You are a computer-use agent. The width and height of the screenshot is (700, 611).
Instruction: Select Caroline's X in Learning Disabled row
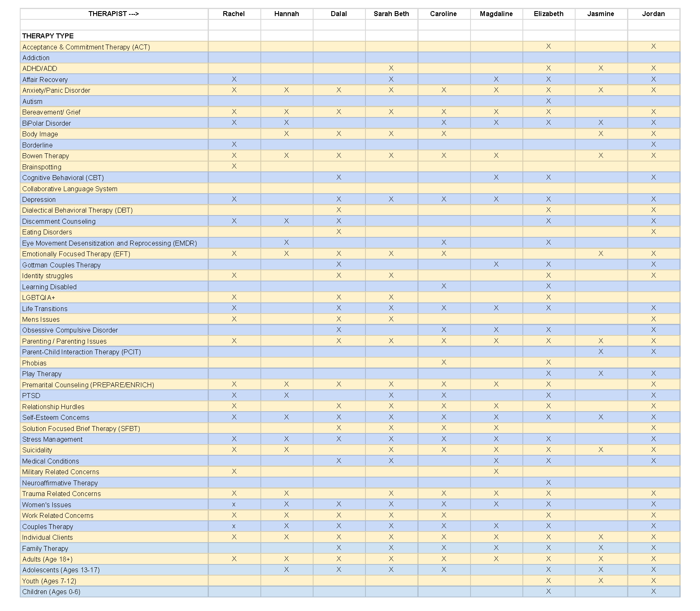[x=444, y=286]
